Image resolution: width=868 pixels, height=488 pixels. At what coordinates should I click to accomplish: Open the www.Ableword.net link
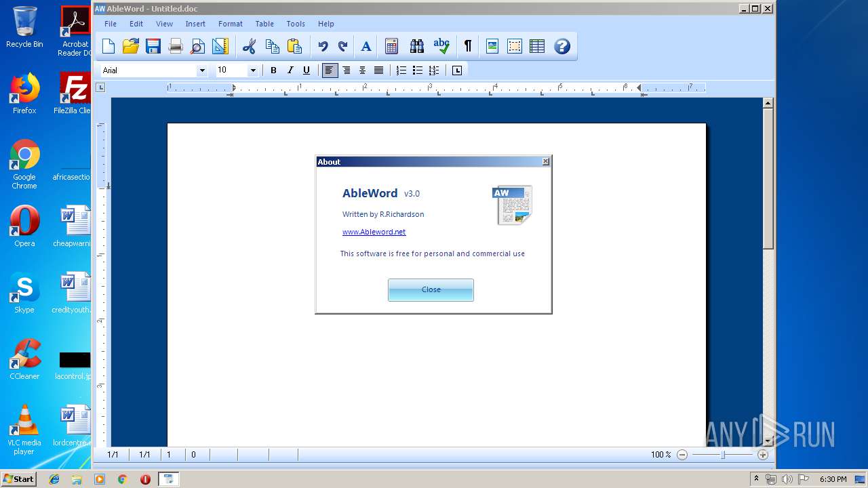[x=374, y=232]
